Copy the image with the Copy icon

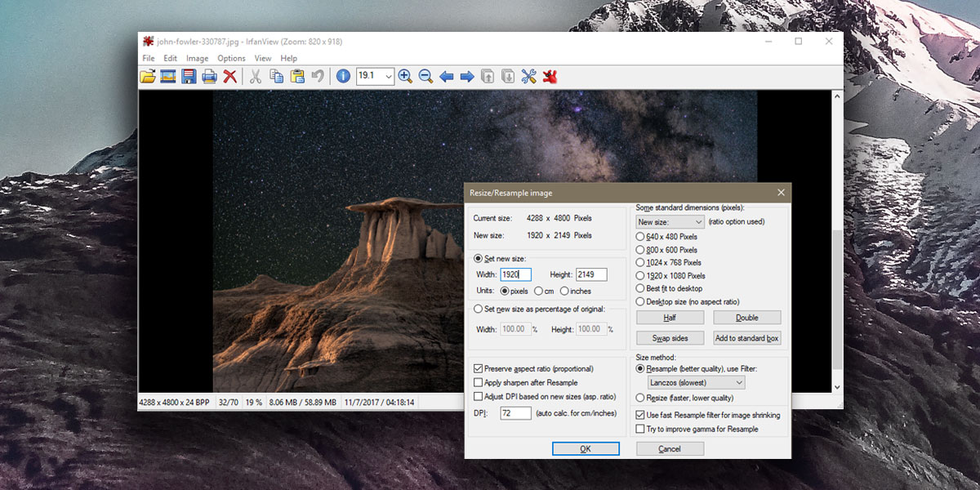[x=278, y=76]
